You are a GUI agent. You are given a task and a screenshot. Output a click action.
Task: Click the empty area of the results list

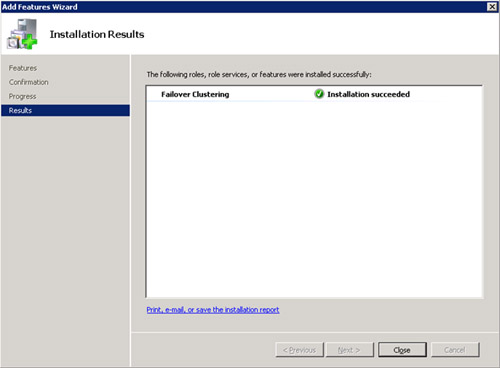pos(314,200)
